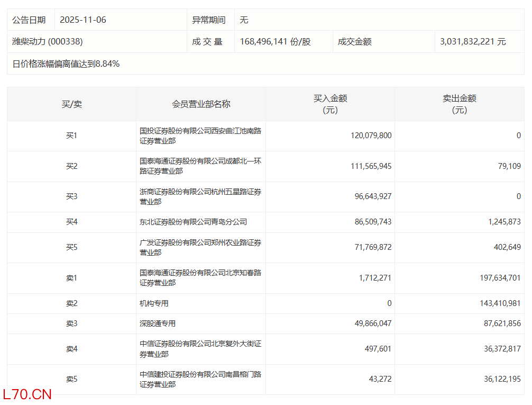This screenshot has width=532, height=405.
Task: Click the 中信建投证券 南昌榕门路 branch entry
Action: tap(200, 379)
